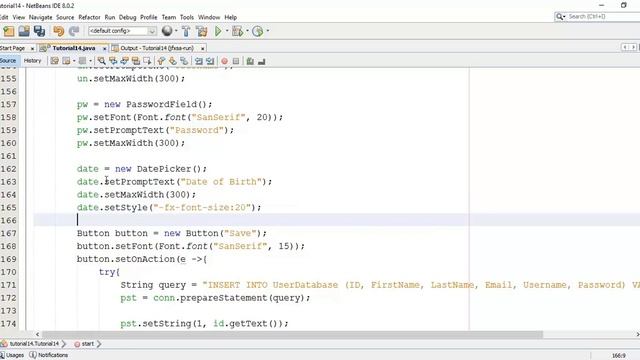Click the Last Edit editor icon

(54, 61)
